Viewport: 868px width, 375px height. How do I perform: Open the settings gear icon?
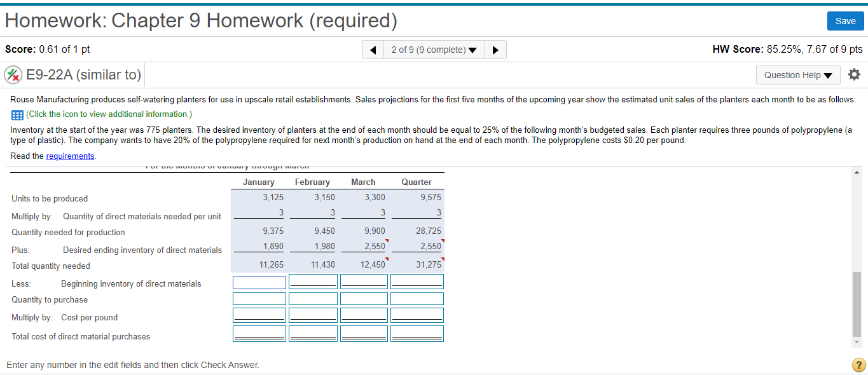pos(854,74)
